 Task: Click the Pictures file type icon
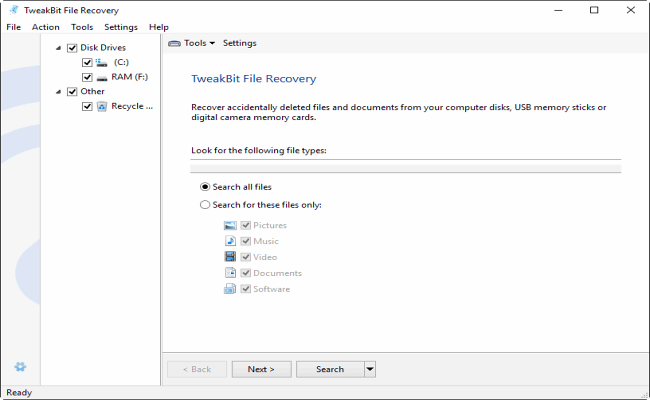tap(230, 225)
